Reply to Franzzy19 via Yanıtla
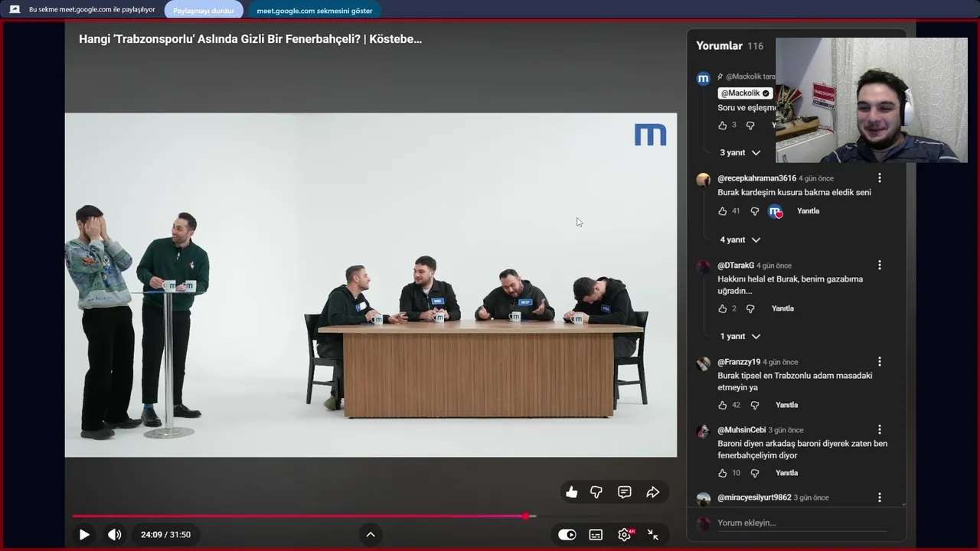The height and width of the screenshot is (551, 980). 786,405
